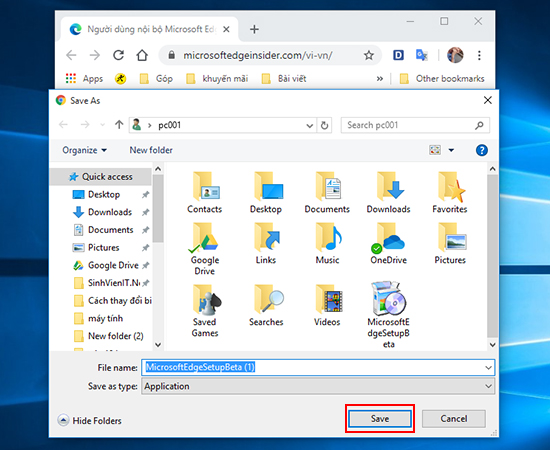Open the Bài viết bookmark folder
The image size is (550, 450).
[x=284, y=79]
